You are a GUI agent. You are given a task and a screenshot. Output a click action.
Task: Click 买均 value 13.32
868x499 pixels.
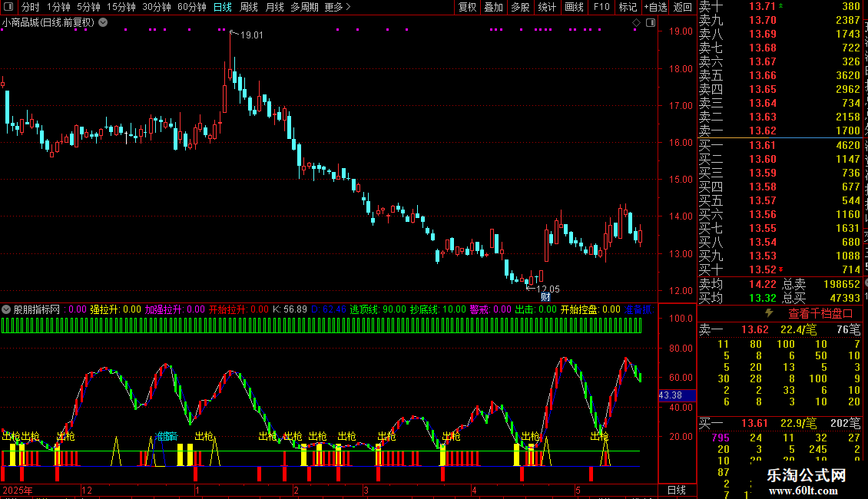(x=762, y=298)
